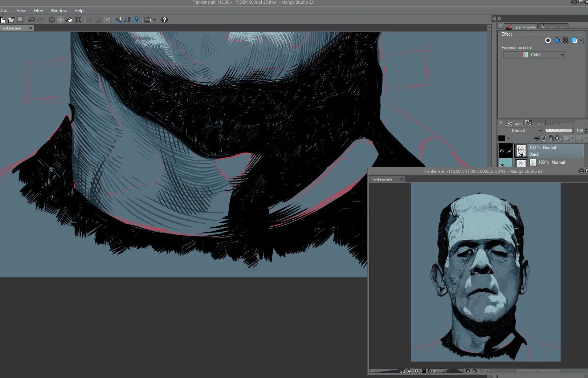Screen dimensions: 588x378
Task: Click the layer color blue square effect
Action: coord(574,40)
